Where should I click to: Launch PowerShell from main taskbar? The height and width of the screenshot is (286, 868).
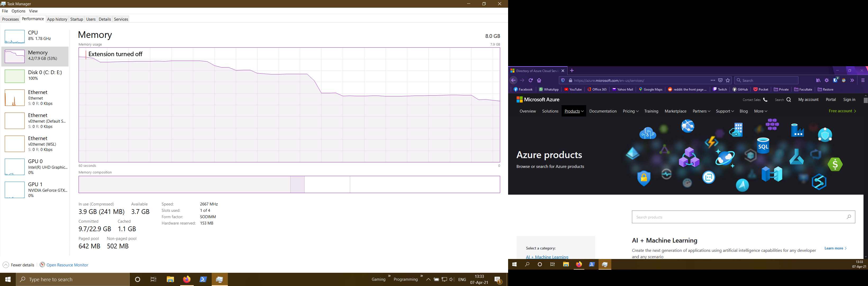tap(203, 279)
